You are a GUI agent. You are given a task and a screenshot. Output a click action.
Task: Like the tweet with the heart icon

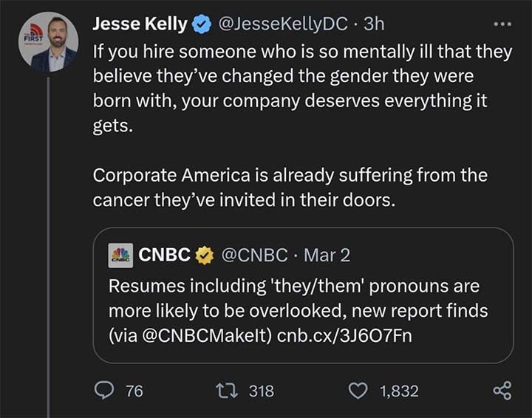click(358, 391)
